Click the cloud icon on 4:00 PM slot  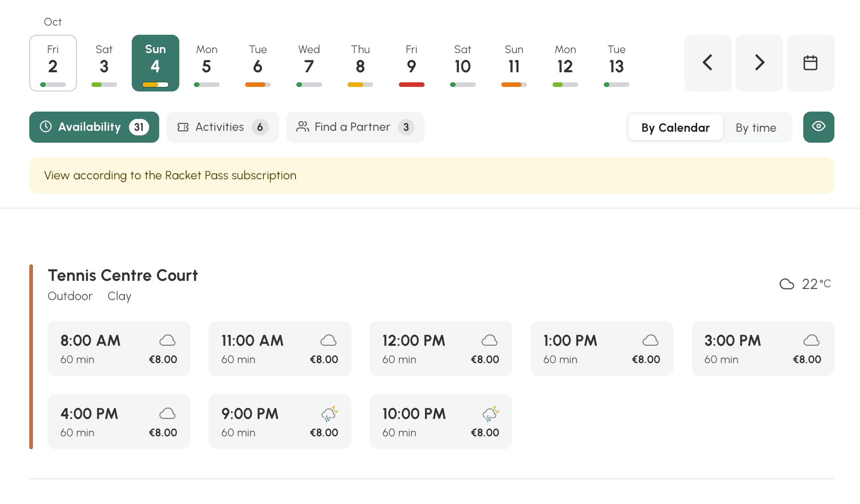[x=167, y=413]
